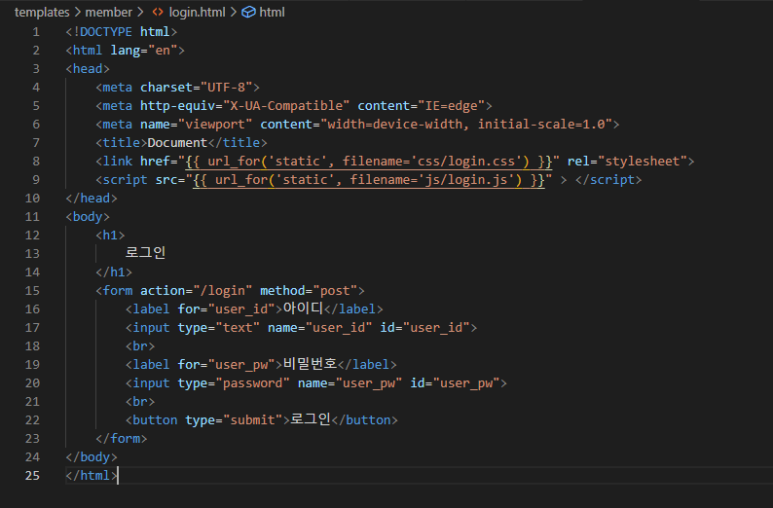Expand breadcrumb chevron after login.html
This screenshot has width=773, height=508.
233,12
